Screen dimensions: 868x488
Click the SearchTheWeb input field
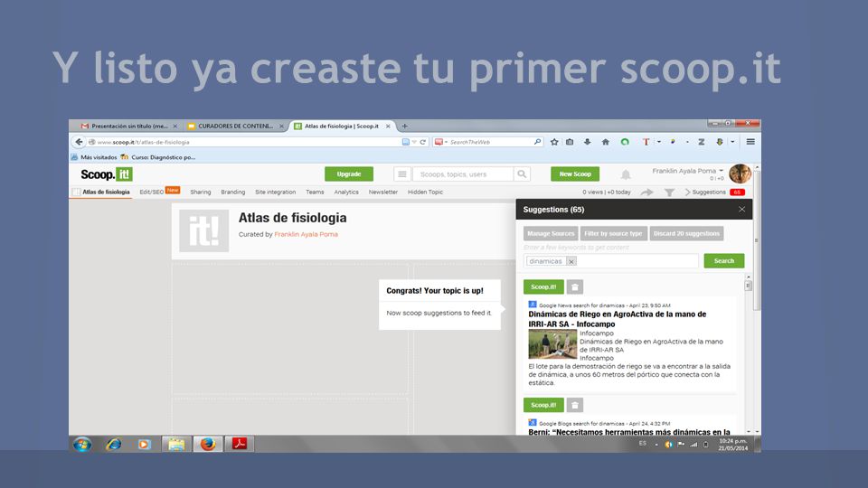pyautogui.click(x=490, y=142)
